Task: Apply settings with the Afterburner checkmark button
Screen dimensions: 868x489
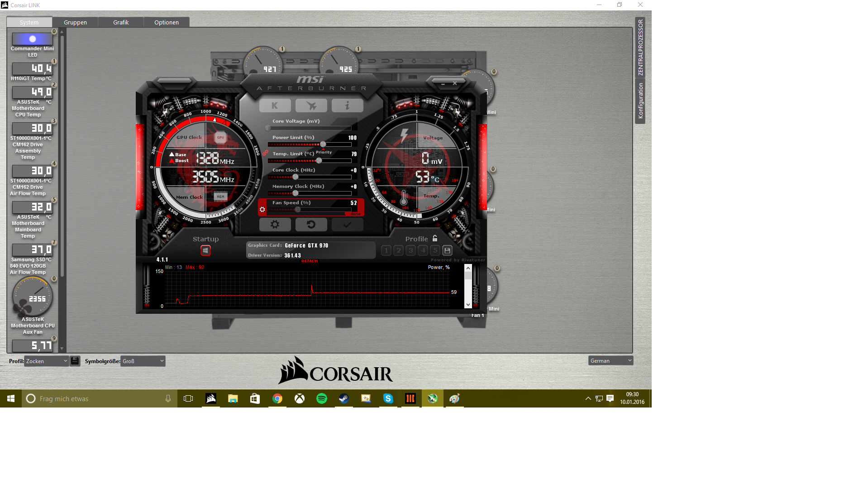Action: point(347,224)
